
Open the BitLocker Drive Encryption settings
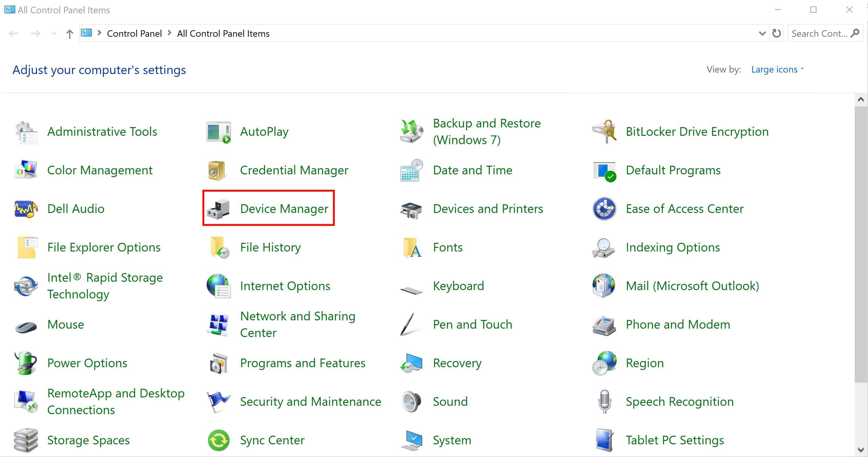[697, 131]
